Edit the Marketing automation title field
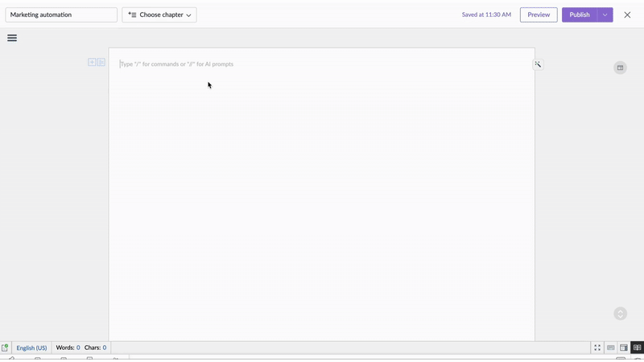644x362 pixels. tap(61, 14)
